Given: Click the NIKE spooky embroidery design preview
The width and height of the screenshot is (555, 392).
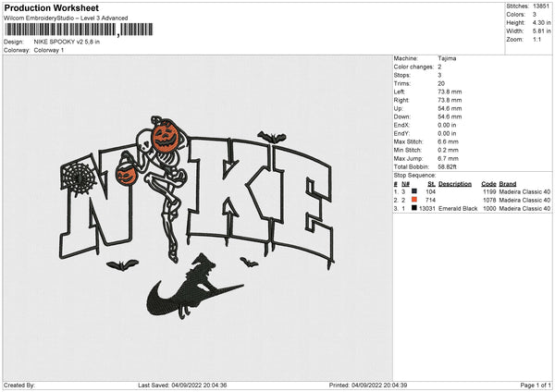Looking at the screenshot, I should click(x=197, y=217).
